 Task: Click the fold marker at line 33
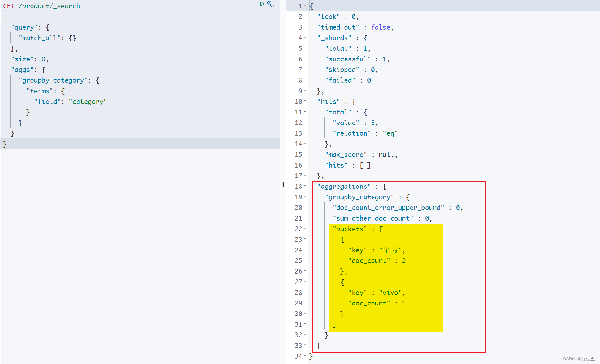point(305,345)
